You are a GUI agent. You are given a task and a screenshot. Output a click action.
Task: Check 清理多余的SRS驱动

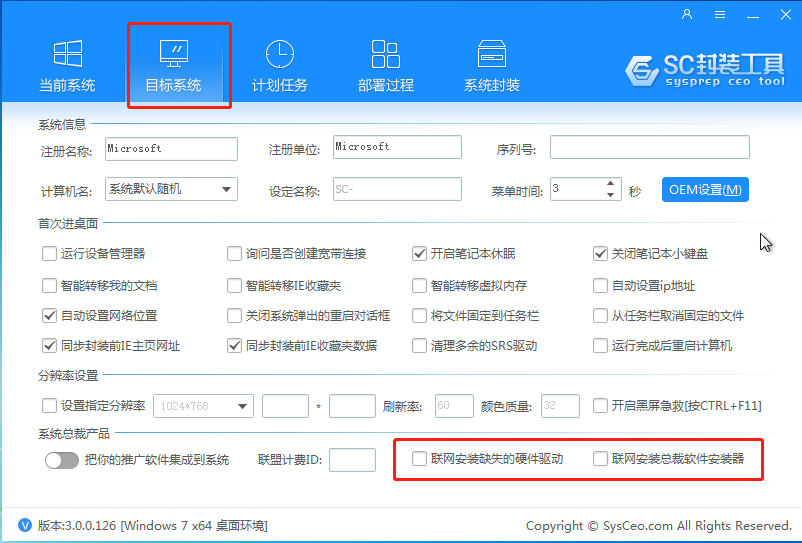click(x=419, y=346)
